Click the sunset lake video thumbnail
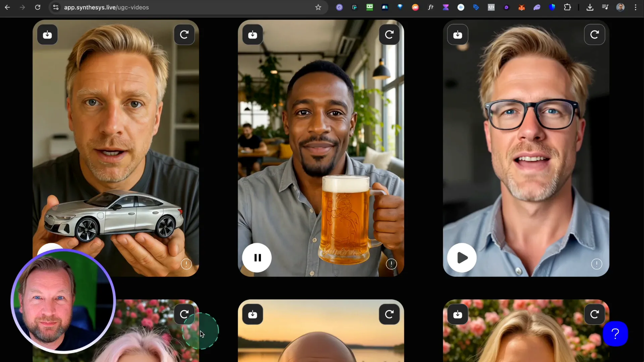Viewport: 644px width, 362px height. coord(321,331)
